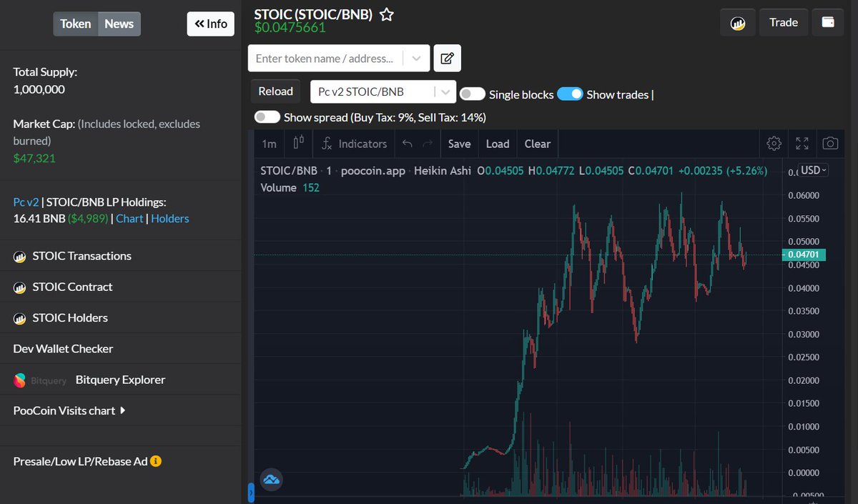Click the $0.0475661 price text
This screenshot has height=504, width=858.
pos(290,28)
